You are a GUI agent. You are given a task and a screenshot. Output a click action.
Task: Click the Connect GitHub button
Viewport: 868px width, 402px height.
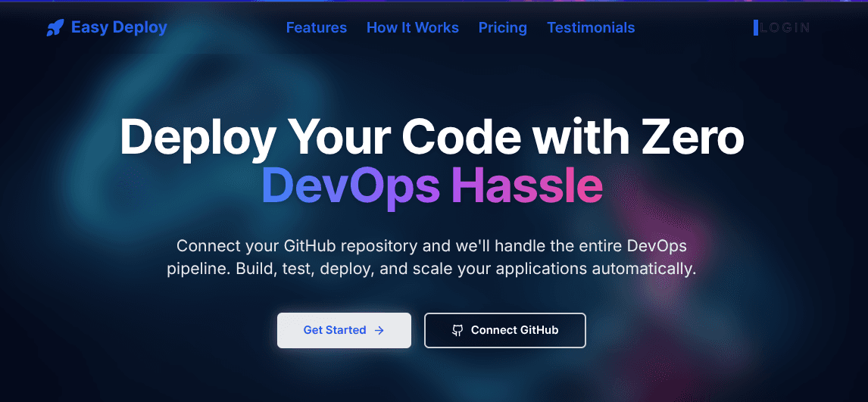505,330
